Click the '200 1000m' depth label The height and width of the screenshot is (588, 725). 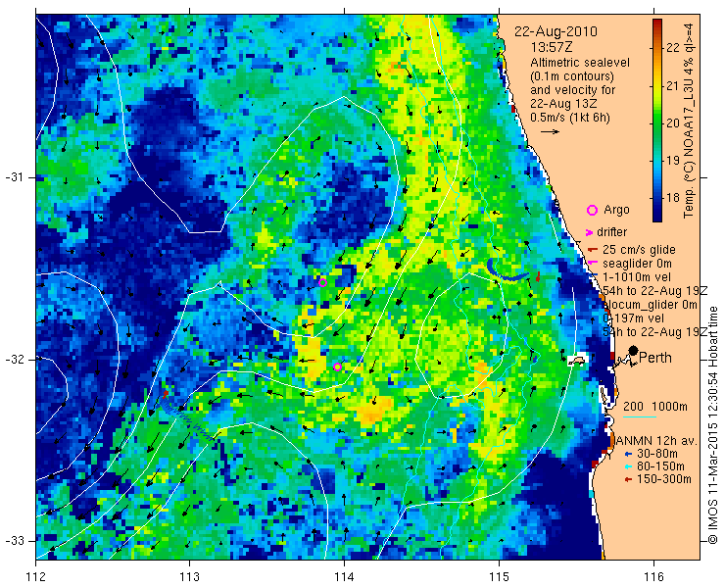point(655,407)
